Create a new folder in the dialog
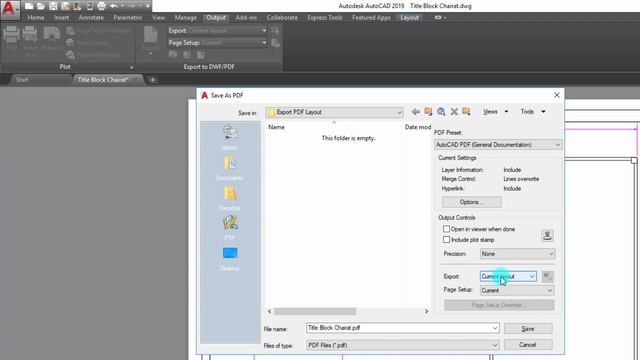 [x=466, y=111]
